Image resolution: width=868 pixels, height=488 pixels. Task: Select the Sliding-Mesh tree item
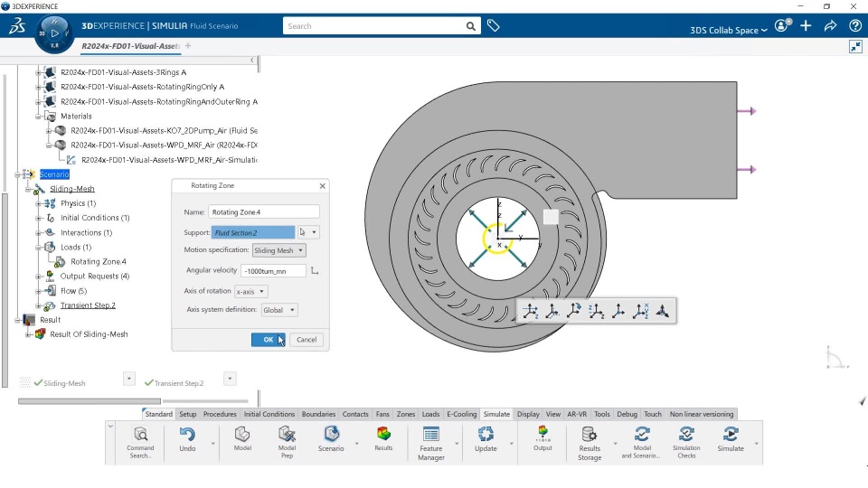[72, 189]
